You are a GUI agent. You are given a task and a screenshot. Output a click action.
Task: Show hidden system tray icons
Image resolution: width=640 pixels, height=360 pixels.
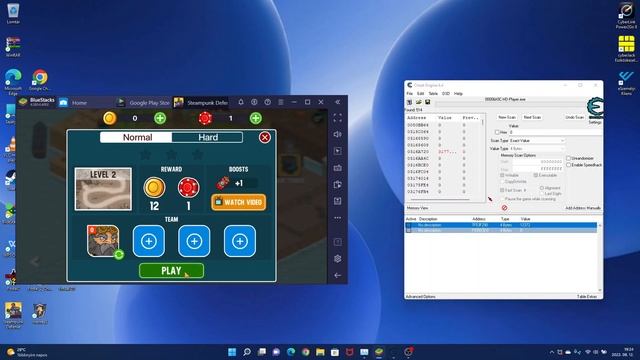(552, 352)
